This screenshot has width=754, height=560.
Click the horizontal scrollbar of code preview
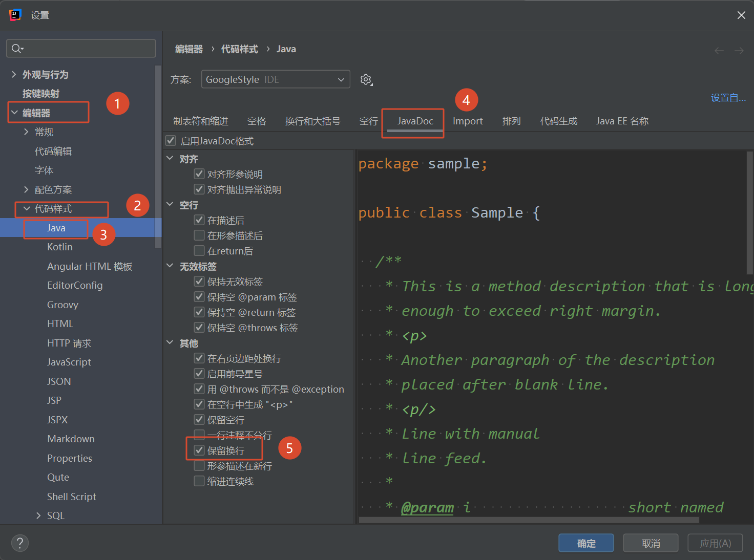(x=529, y=520)
